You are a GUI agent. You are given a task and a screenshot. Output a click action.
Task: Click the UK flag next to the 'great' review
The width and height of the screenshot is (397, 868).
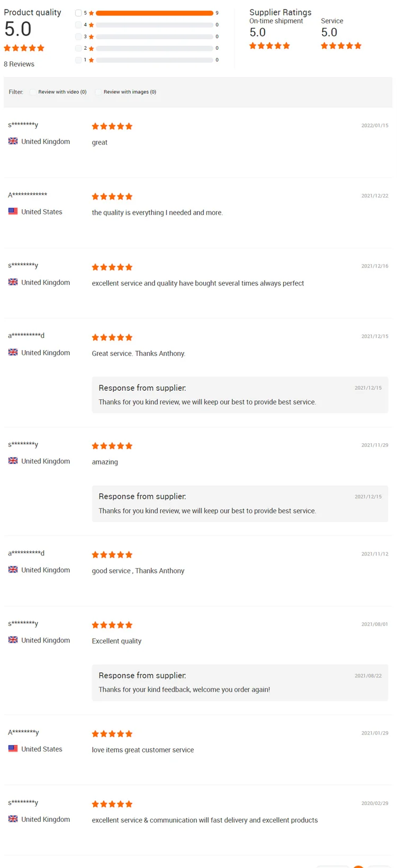(x=13, y=141)
